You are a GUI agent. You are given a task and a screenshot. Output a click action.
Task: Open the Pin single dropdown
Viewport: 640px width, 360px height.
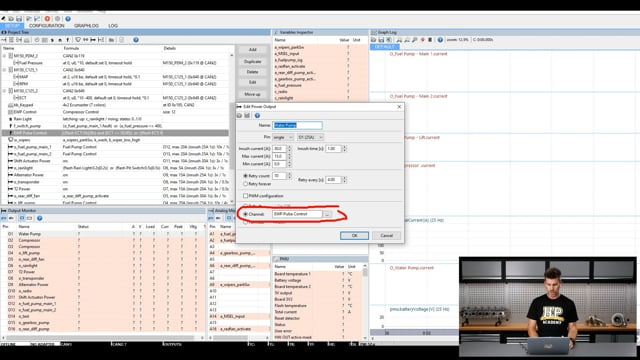click(283, 137)
